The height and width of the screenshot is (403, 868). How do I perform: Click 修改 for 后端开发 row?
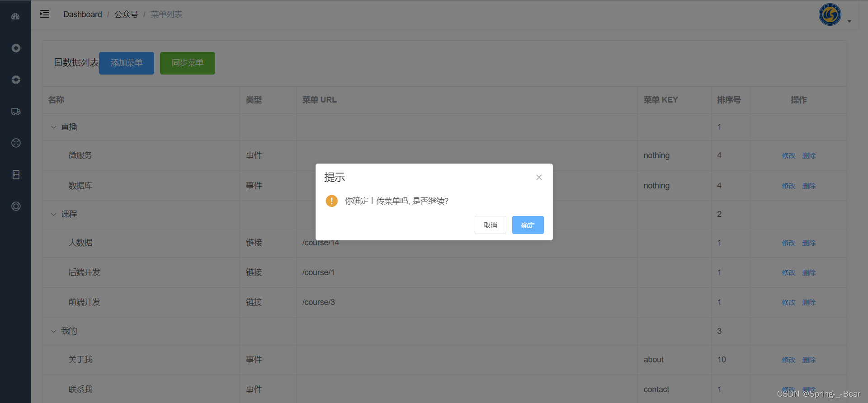click(x=788, y=272)
